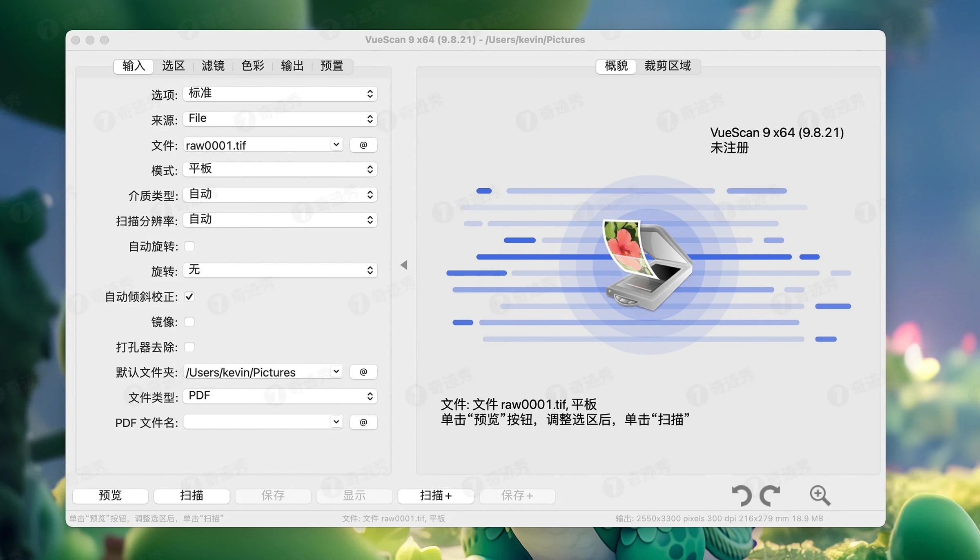Screen dimensions: 980x560
Task: Enable the 镜像 checkbox
Action: [189, 321]
